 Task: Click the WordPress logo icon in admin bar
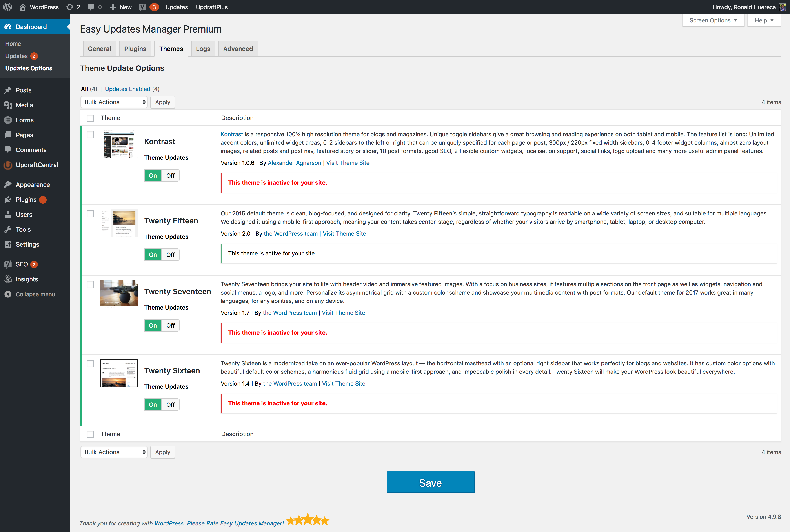(x=7, y=7)
